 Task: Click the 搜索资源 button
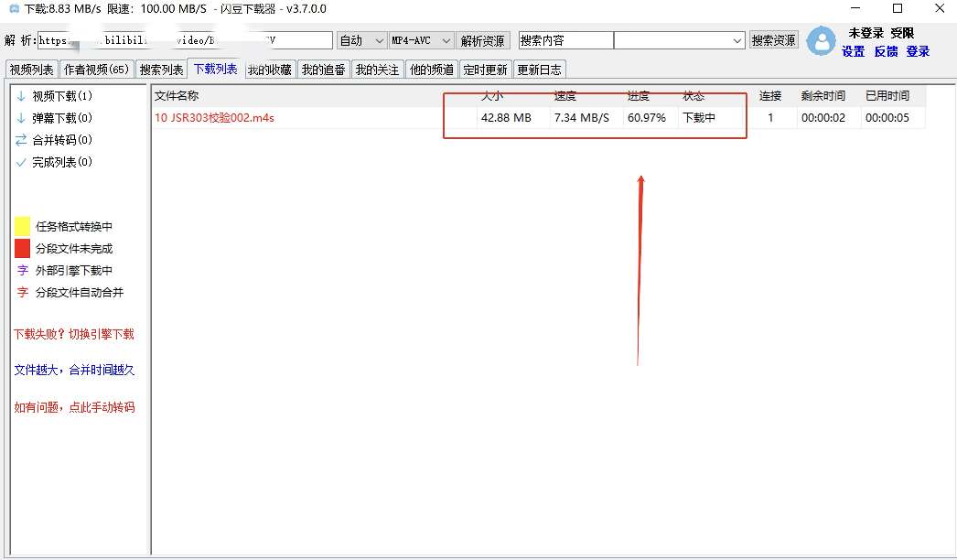click(773, 40)
